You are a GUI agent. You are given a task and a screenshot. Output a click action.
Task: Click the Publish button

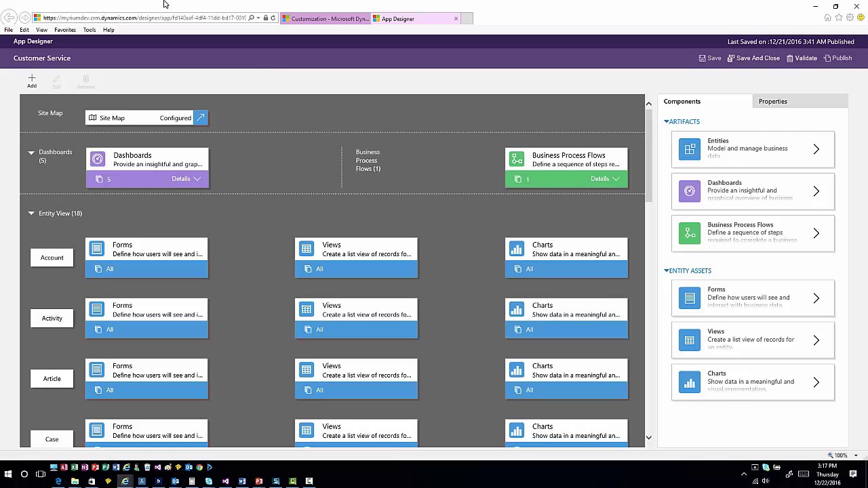[x=837, y=58]
